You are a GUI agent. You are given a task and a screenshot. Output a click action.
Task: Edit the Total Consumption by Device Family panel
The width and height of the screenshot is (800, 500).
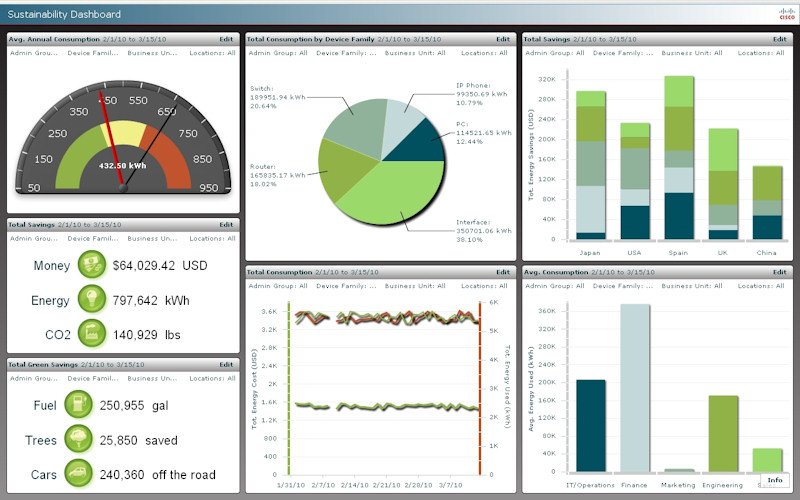503,39
